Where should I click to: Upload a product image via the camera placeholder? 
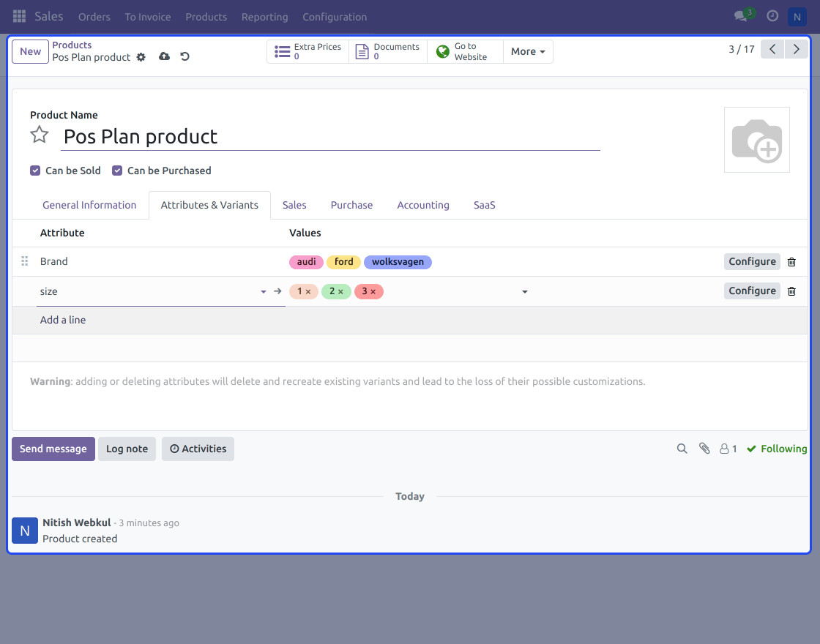pos(757,140)
